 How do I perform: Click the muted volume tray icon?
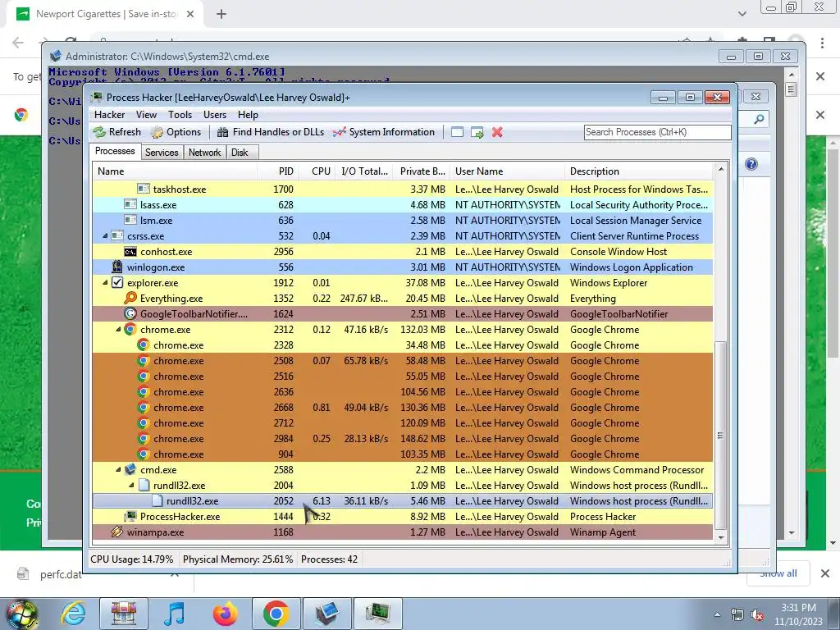coord(757,615)
